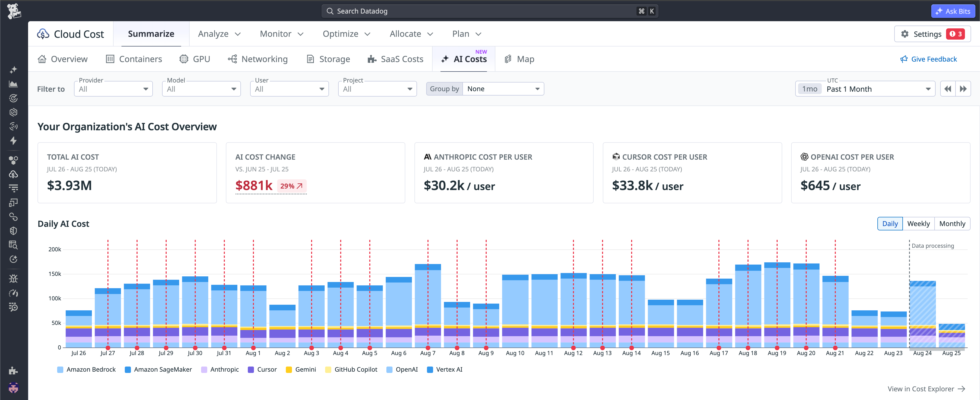Click the rewind time-range double arrow
980x400 pixels.
948,89
